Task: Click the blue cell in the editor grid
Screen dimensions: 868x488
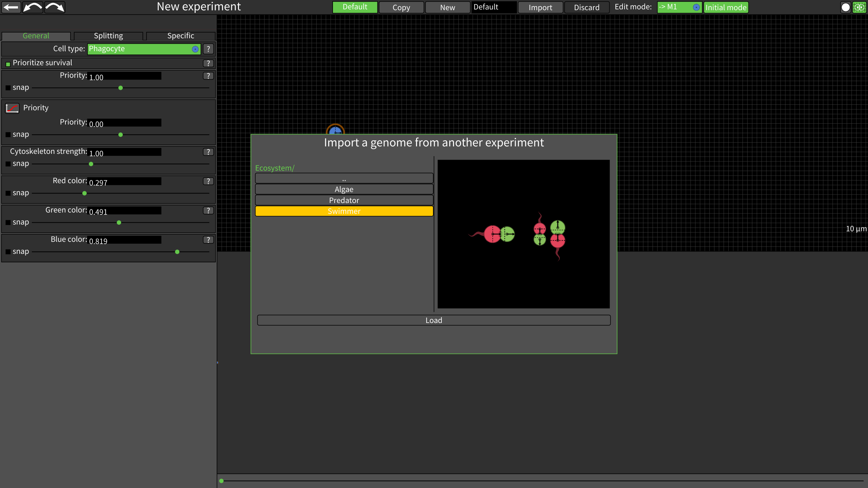Action: pos(335,129)
